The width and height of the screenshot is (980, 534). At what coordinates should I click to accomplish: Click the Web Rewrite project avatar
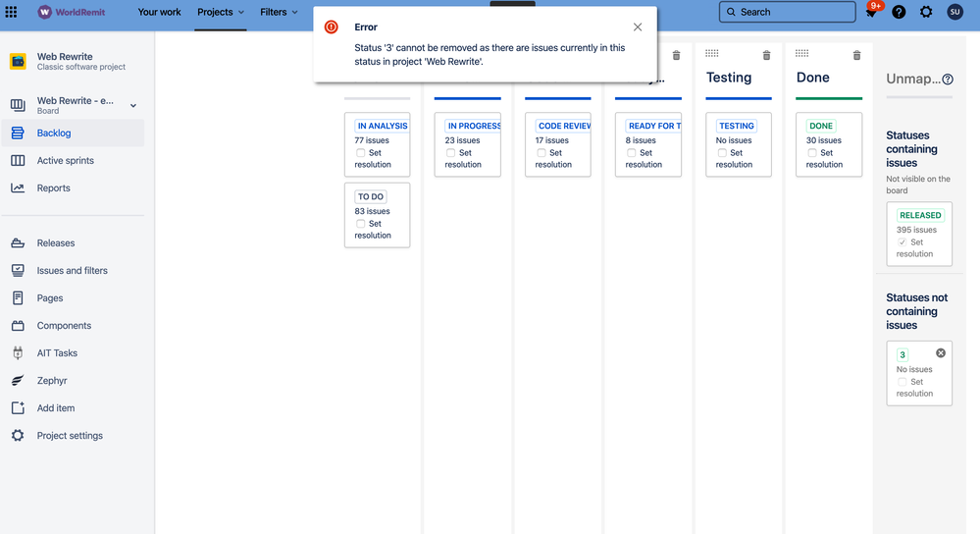pyautogui.click(x=18, y=61)
